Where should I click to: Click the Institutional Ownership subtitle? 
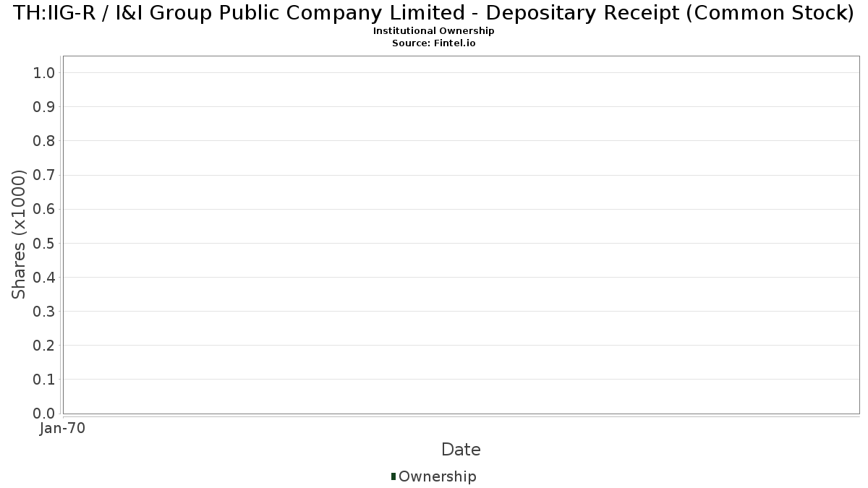[434, 31]
